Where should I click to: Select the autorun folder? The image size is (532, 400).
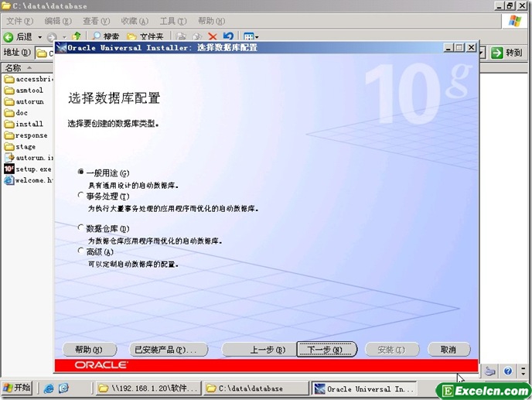point(24,101)
